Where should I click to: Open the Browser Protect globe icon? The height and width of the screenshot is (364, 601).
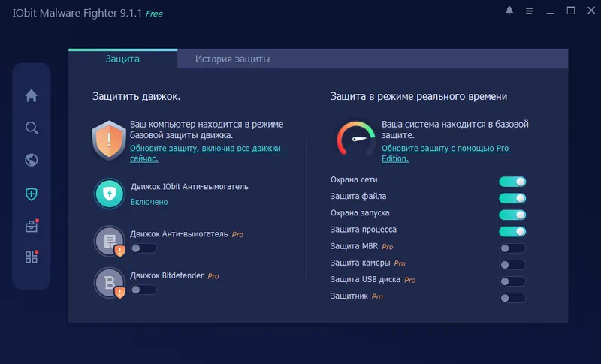pyautogui.click(x=32, y=160)
